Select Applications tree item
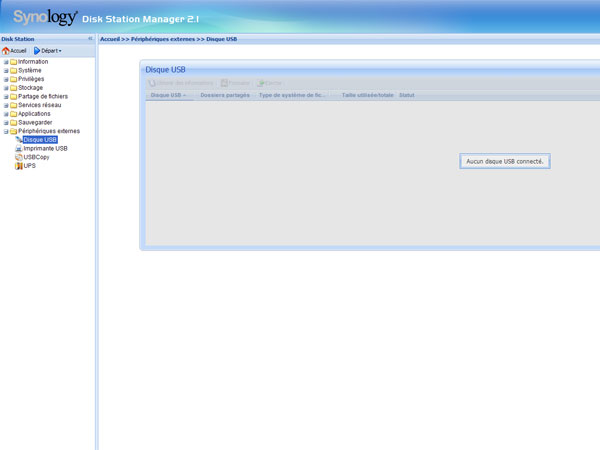Image resolution: width=600 pixels, height=450 pixels. [x=34, y=114]
